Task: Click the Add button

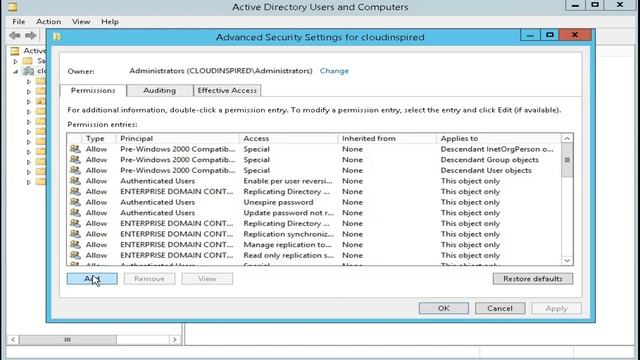Action: tap(92, 279)
